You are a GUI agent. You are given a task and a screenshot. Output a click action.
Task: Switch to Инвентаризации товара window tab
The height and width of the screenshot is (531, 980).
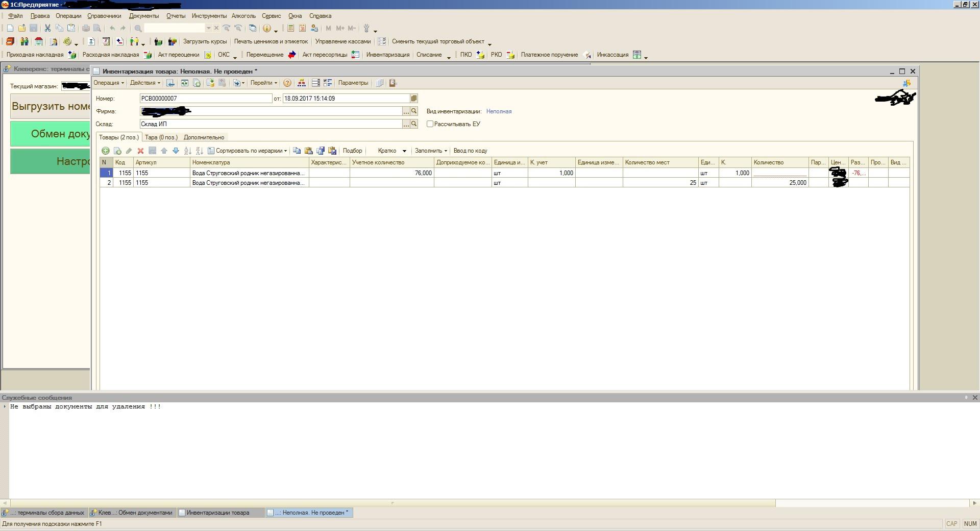220,513
